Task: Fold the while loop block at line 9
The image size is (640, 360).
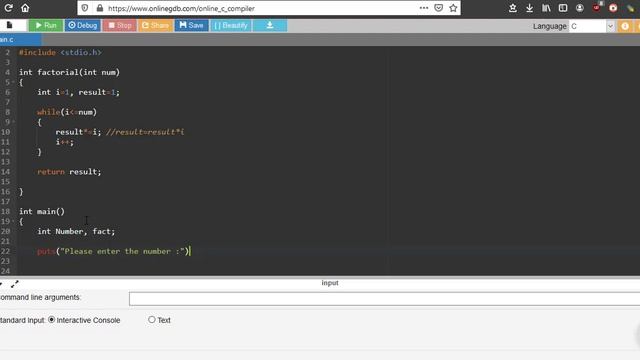Action: point(13,122)
